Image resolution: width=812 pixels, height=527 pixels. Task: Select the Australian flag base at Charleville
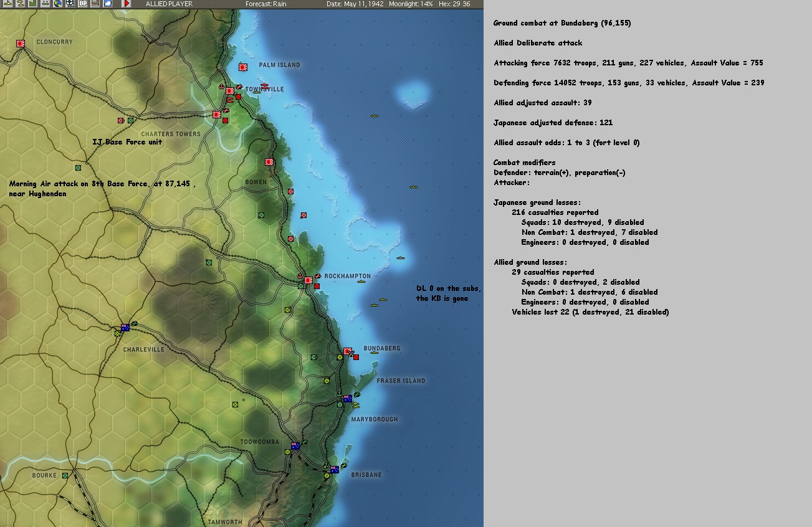[125, 328]
